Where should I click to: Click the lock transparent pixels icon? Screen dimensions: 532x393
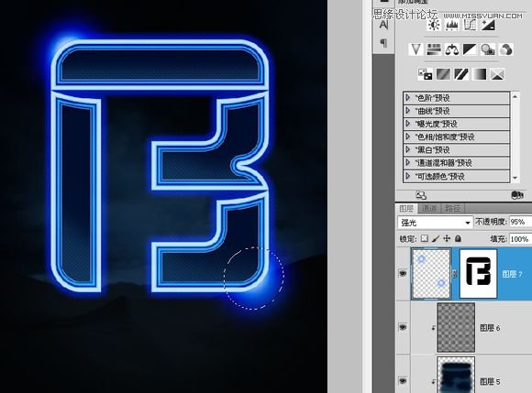click(424, 238)
